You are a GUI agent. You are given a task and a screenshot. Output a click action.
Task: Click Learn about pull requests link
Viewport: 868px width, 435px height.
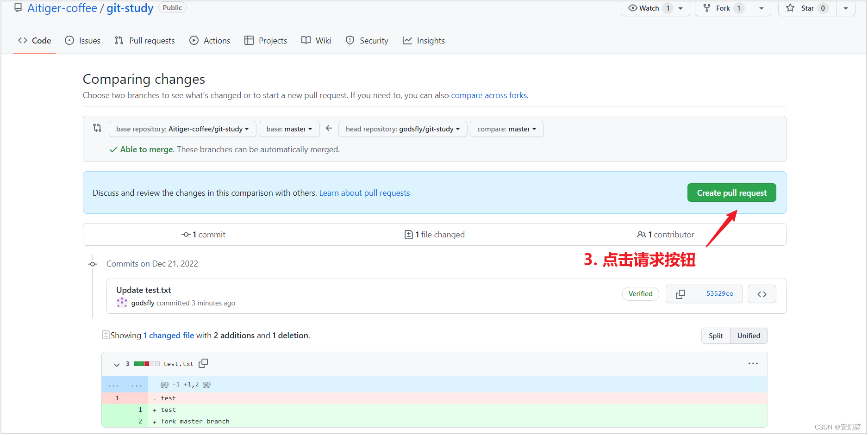364,193
